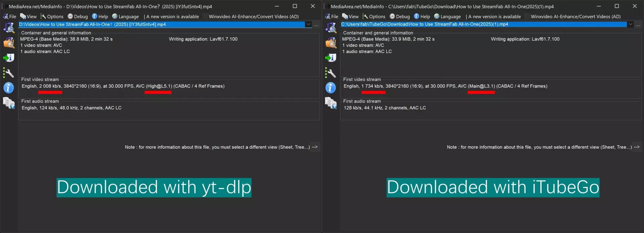
Task: Open wrench Preferences icon in iTubeGo path window
Action: [x=331, y=73]
